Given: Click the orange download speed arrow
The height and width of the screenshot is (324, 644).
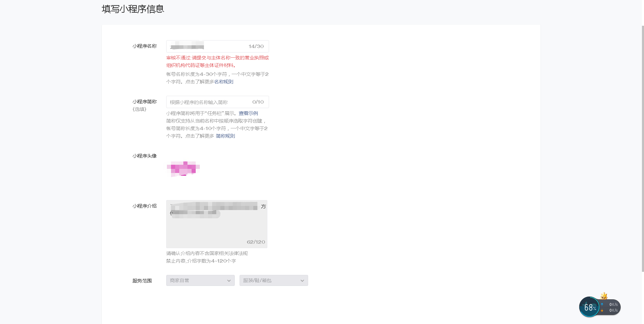Looking at the screenshot, I should (x=602, y=310).
